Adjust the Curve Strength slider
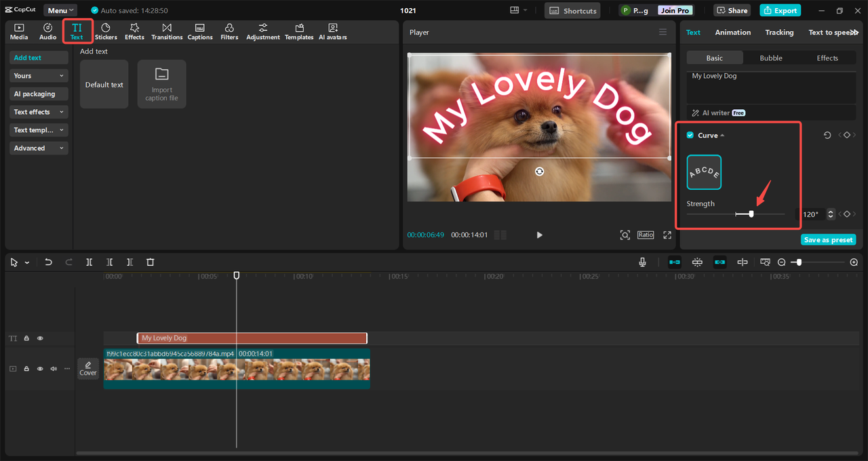Image resolution: width=868 pixels, height=461 pixels. [751, 214]
